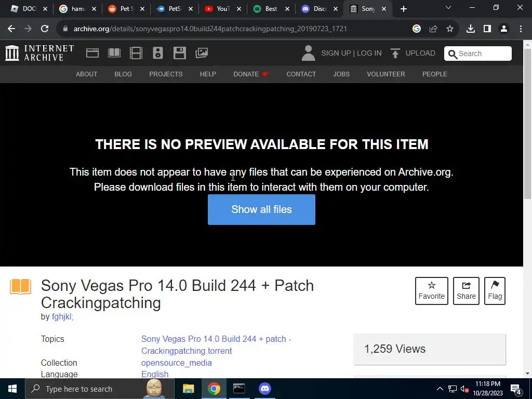532x399 pixels.
Task: View site information lock icon
Action: pos(65,29)
